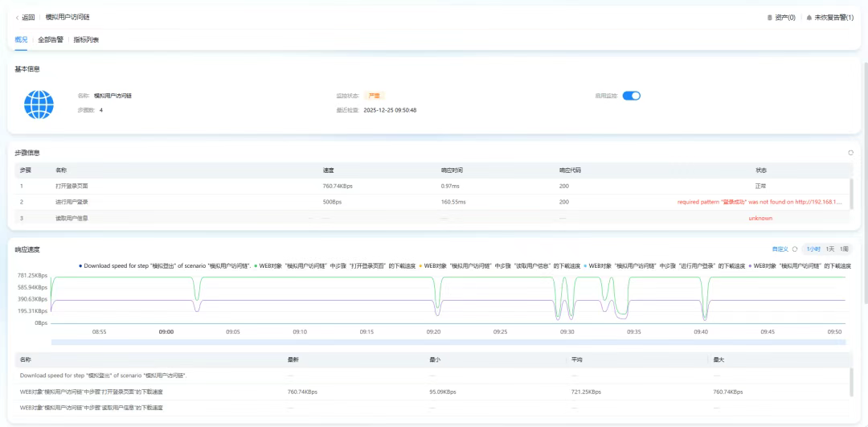The height and width of the screenshot is (427, 868).
Task: Select the 1小时 time range
Action: (813, 249)
